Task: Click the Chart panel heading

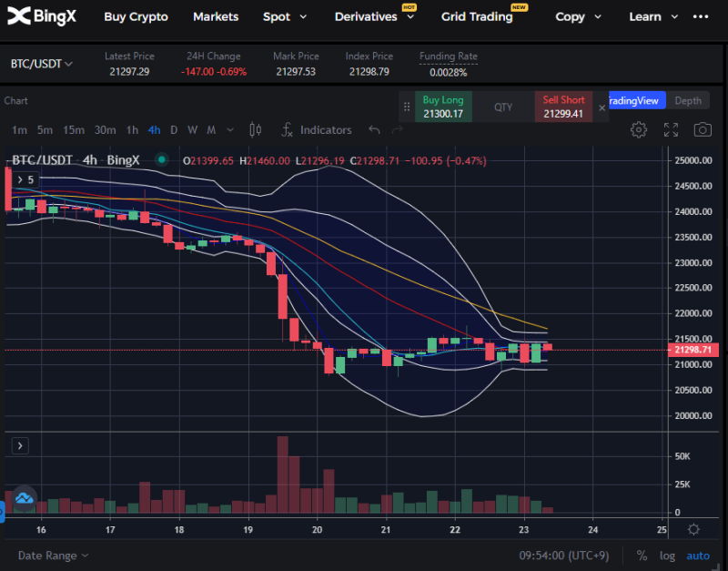Action: [15, 100]
